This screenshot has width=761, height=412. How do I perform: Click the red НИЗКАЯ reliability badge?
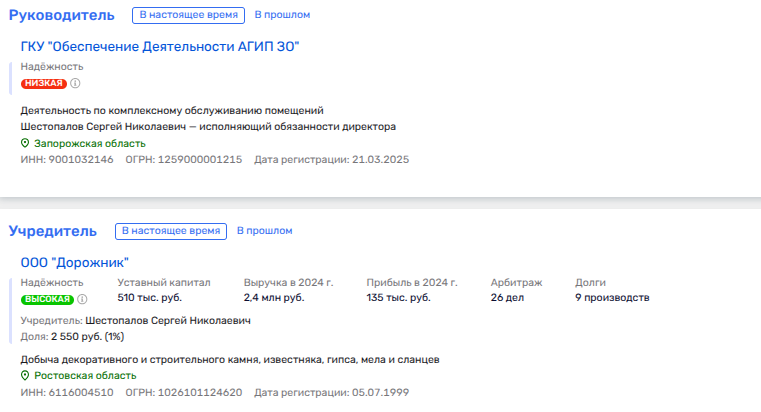[44, 83]
